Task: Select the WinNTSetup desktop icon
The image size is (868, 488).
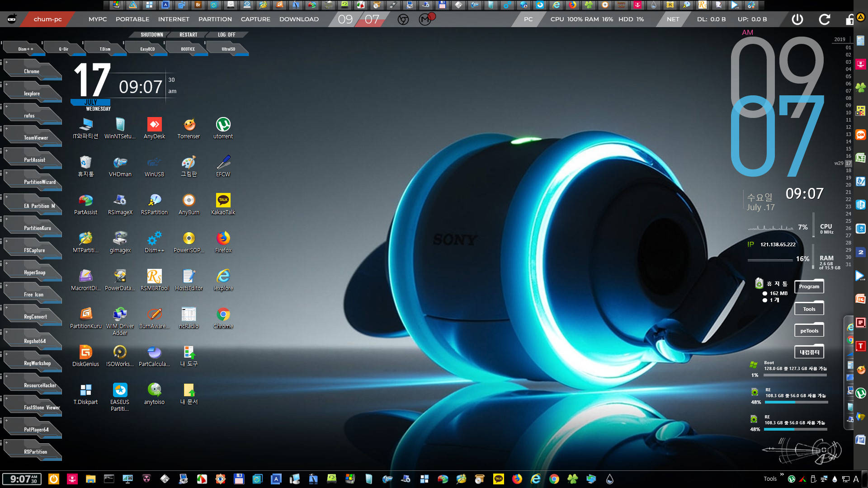Action: pyautogui.click(x=120, y=128)
